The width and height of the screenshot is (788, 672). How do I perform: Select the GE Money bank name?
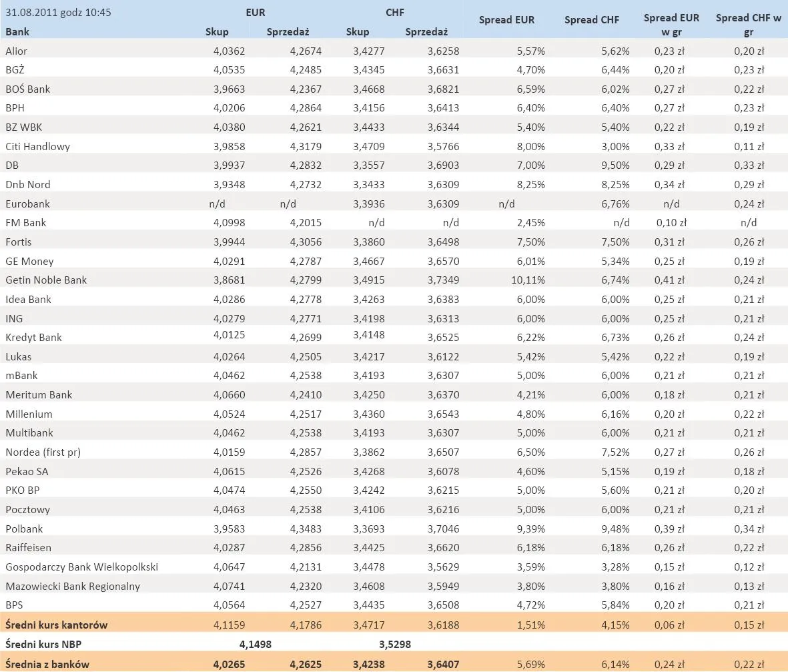tap(29, 261)
